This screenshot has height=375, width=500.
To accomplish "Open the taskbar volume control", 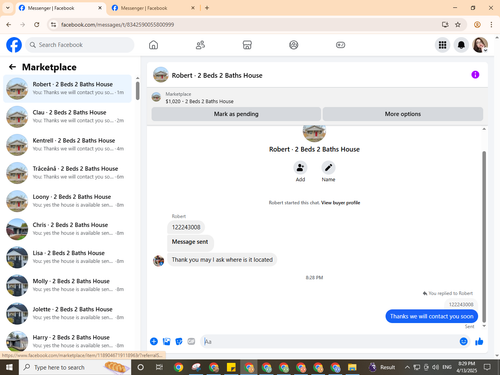I will click(435, 367).
